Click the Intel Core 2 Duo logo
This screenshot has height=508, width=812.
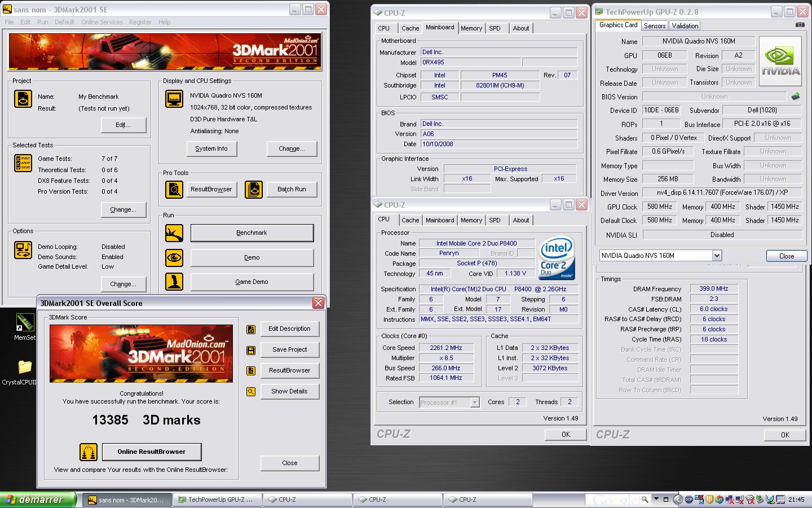point(557,258)
